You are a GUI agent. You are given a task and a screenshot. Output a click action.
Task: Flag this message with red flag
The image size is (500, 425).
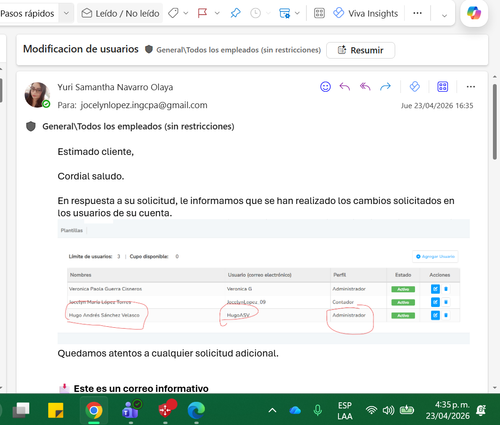(202, 13)
